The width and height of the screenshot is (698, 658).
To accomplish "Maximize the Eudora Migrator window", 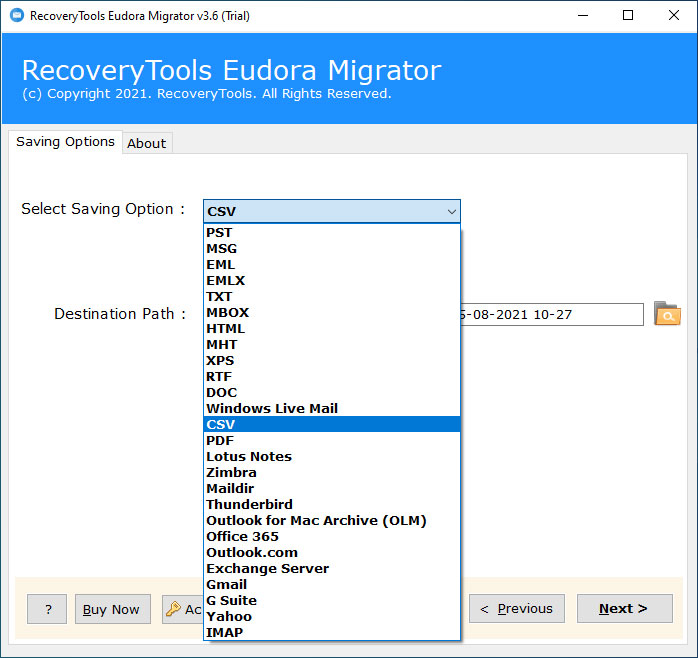I will (628, 16).
